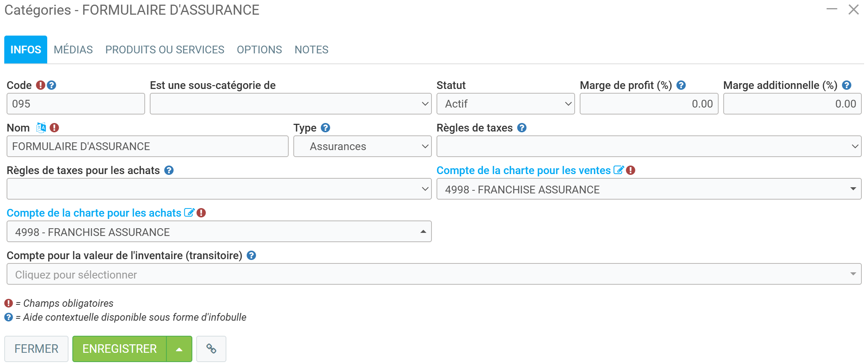The height and width of the screenshot is (364, 868).
Task: Click the help icon next to Type
Action: 325,128
